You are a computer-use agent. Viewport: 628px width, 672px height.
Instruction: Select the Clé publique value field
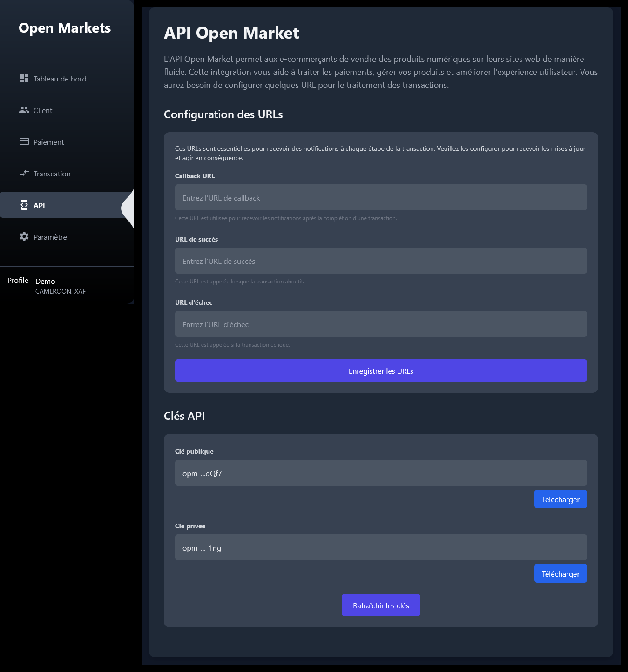381,473
